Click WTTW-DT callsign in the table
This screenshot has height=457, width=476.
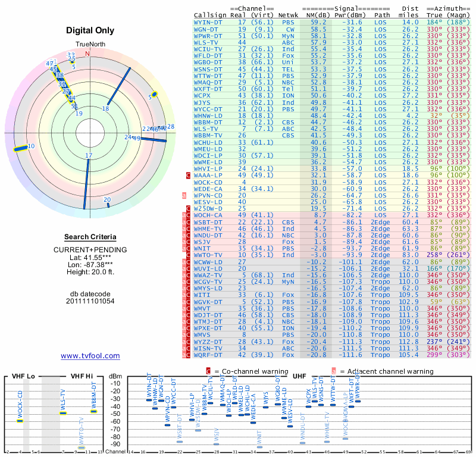[208, 76]
